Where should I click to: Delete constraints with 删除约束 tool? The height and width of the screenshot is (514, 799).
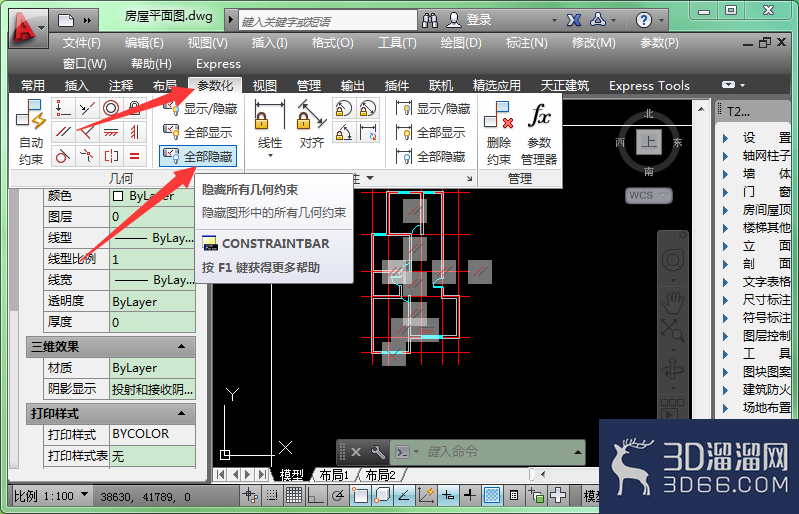498,132
